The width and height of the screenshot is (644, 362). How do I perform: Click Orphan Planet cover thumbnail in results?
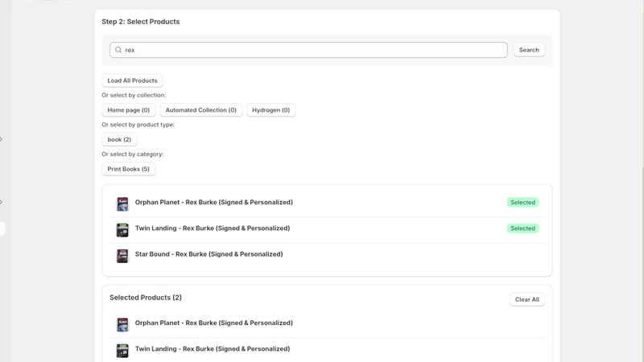pyautogui.click(x=122, y=204)
